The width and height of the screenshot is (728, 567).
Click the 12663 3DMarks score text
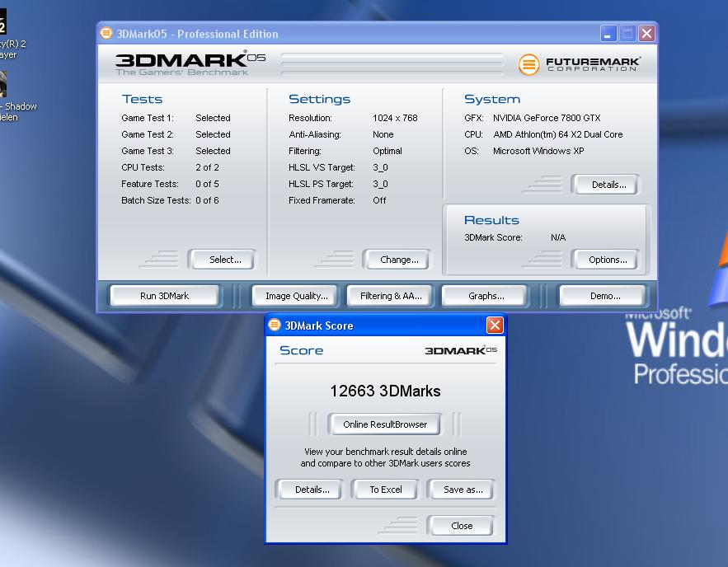click(385, 391)
